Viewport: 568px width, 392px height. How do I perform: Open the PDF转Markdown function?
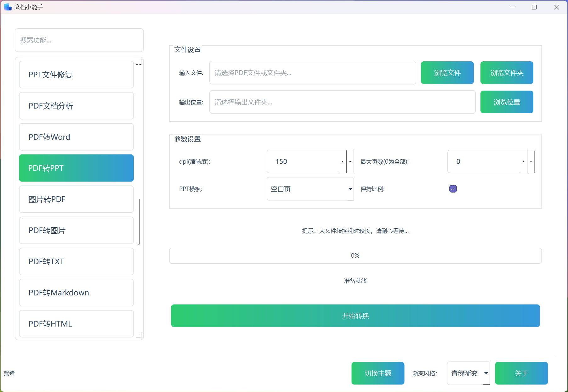pyautogui.click(x=76, y=293)
